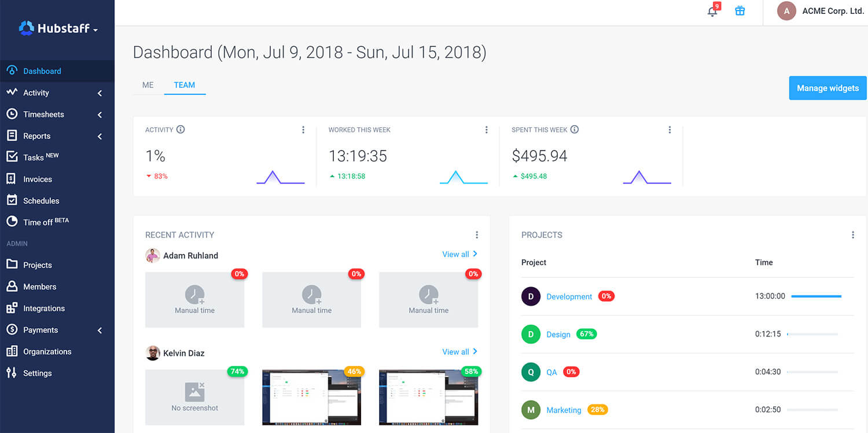This screenshot has width=868, height=433.
Task: Open Members in the sidebar
Action: (40, 287)
